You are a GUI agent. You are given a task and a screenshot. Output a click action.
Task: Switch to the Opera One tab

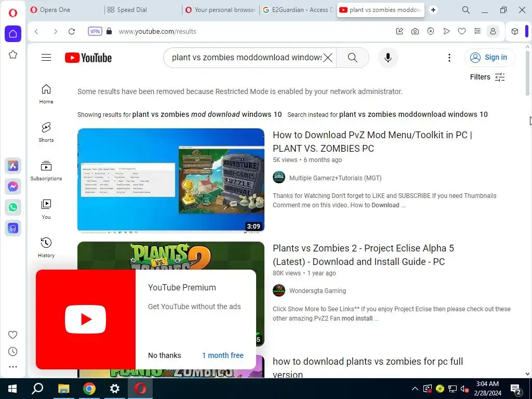click(x=66, y=10)
